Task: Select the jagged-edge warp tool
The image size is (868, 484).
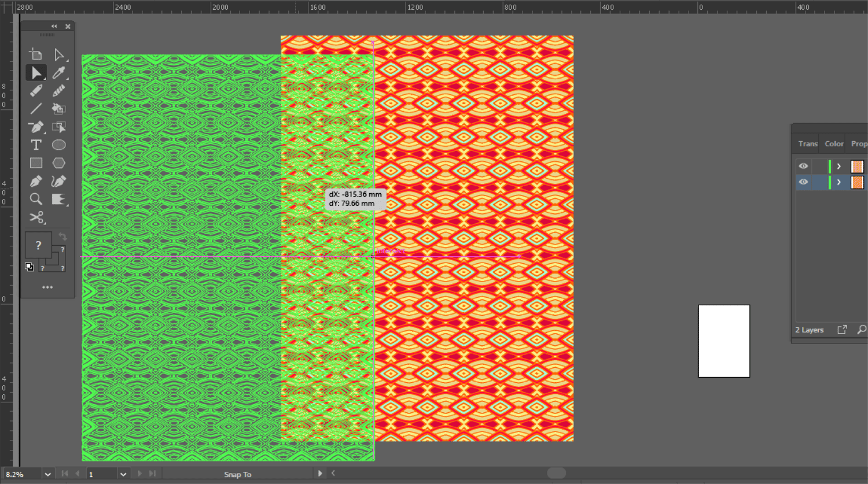Action: pyautogui.click(x=58, y=199)
